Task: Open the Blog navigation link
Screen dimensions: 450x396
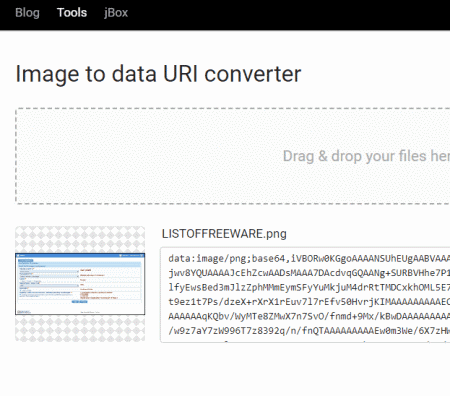Action: 27,13
